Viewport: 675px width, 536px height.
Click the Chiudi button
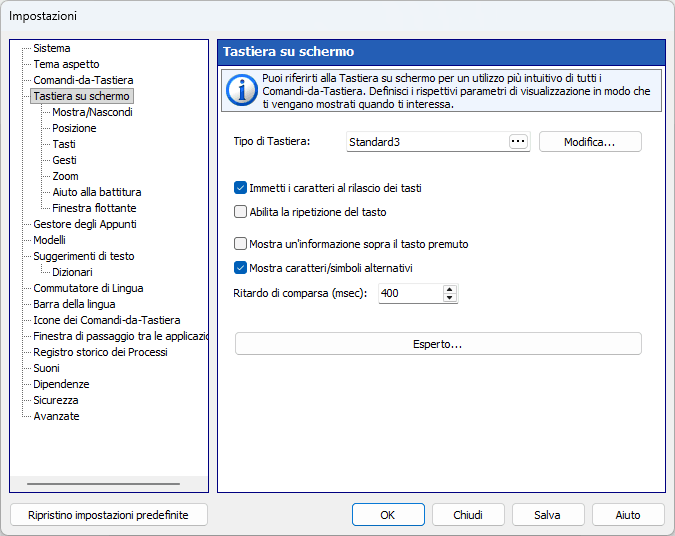pyautogui.click(x=468, y=515)
